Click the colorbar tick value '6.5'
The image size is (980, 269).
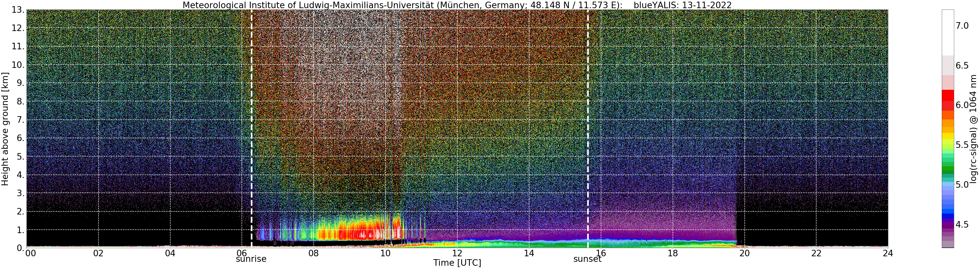962,65
